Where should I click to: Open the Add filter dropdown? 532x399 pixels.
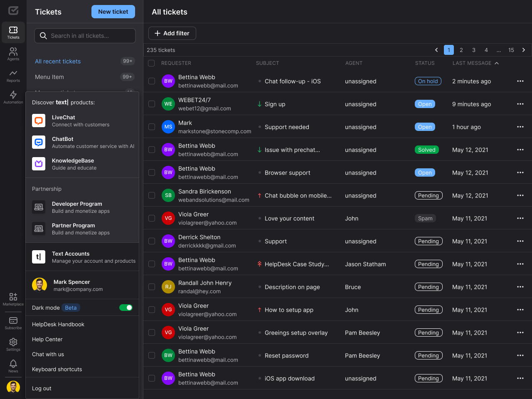pos(172,33)
